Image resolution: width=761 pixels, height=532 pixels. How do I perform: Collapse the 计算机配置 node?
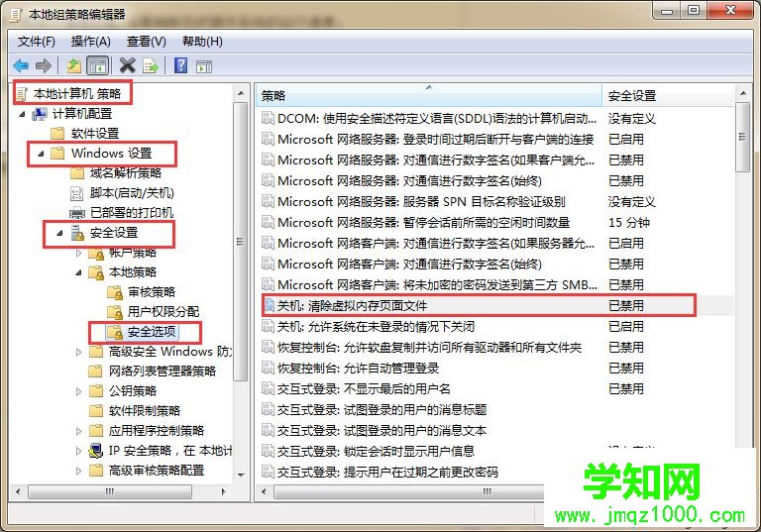tap(23, 114)
